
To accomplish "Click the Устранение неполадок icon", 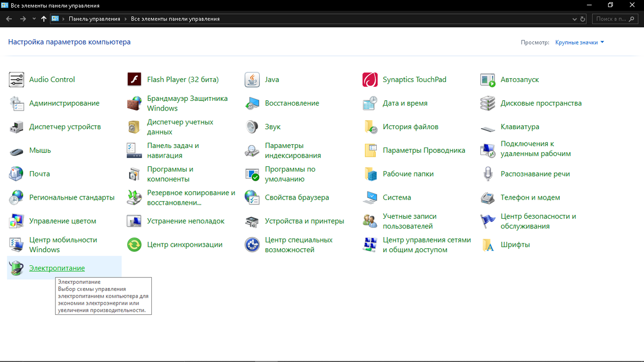I will pos(134,221).
